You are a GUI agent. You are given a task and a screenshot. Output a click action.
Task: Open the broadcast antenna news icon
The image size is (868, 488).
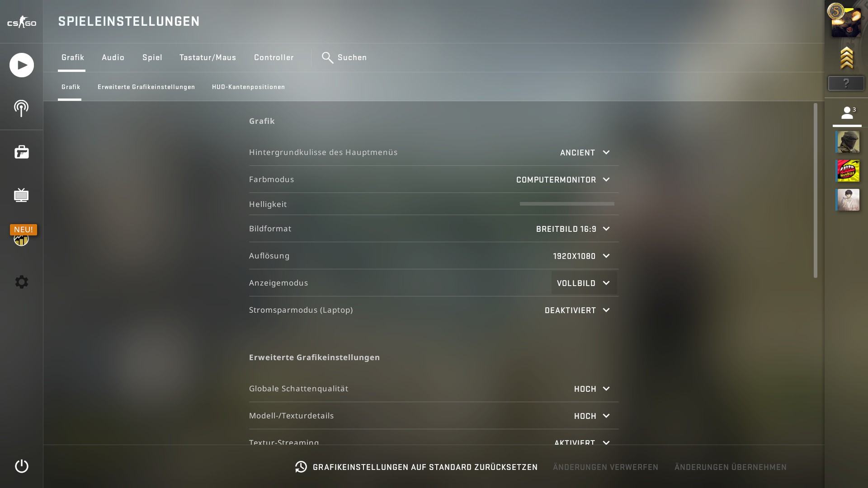21,108
